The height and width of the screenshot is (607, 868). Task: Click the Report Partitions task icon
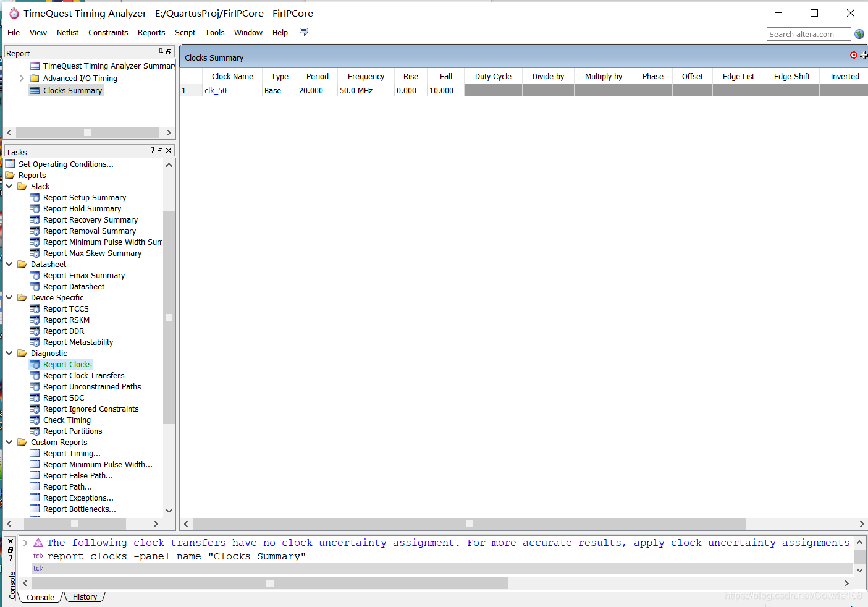[x=35, y=431]
